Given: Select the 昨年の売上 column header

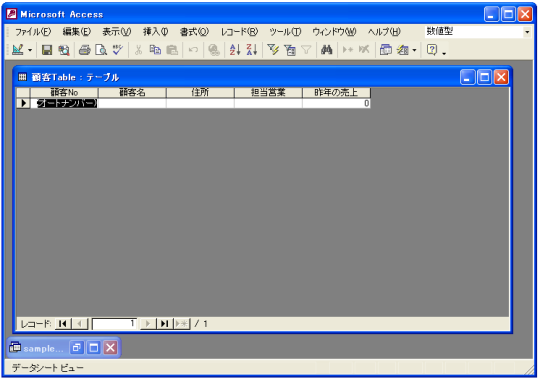Looking at the screenshot, I should [x=336, y=92].
